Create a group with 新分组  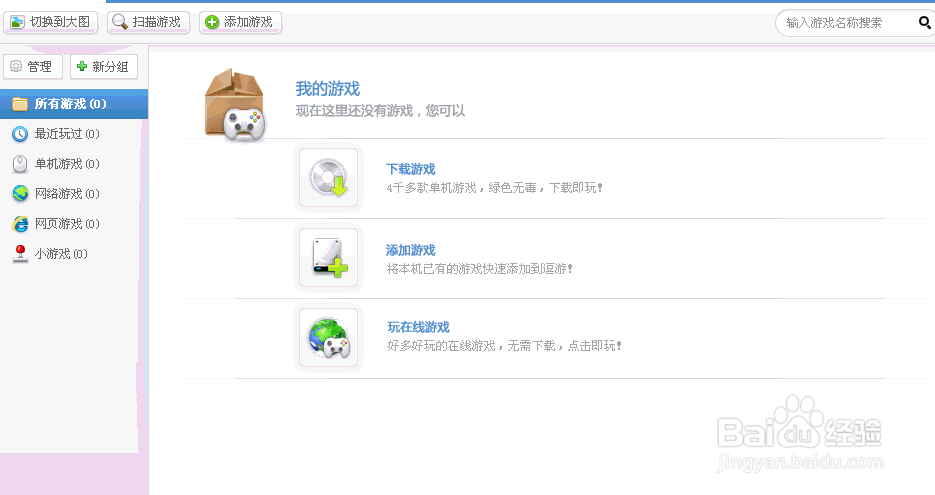(x=104, y=66)
